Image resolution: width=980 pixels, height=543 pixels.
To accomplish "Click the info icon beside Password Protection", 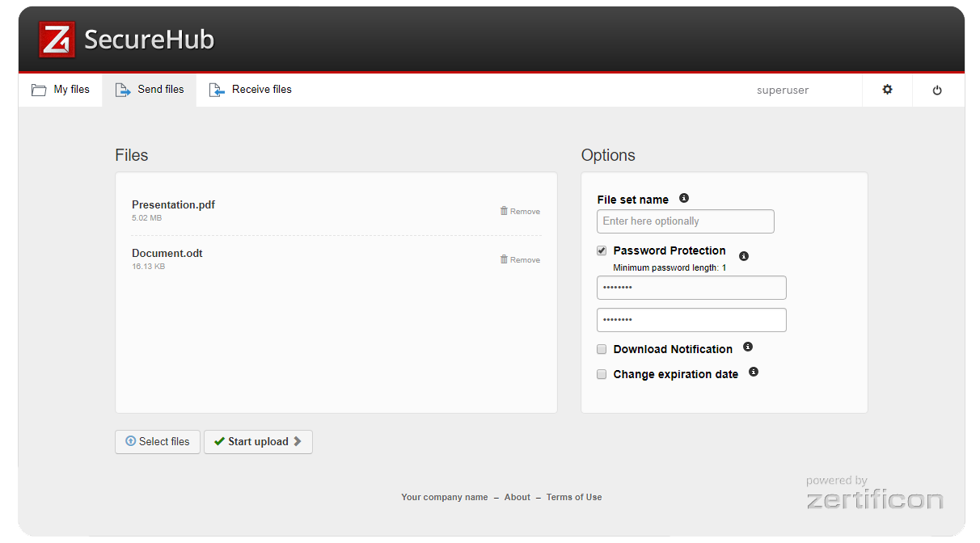I will (x=744, y=256).
